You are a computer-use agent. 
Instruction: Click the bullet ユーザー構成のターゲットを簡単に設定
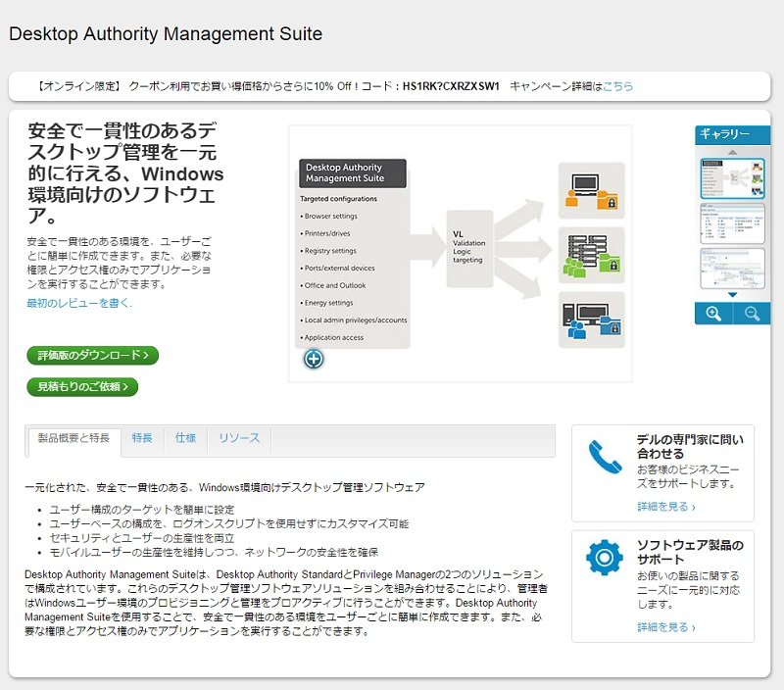pyautogui.click(x=141, y=510)
